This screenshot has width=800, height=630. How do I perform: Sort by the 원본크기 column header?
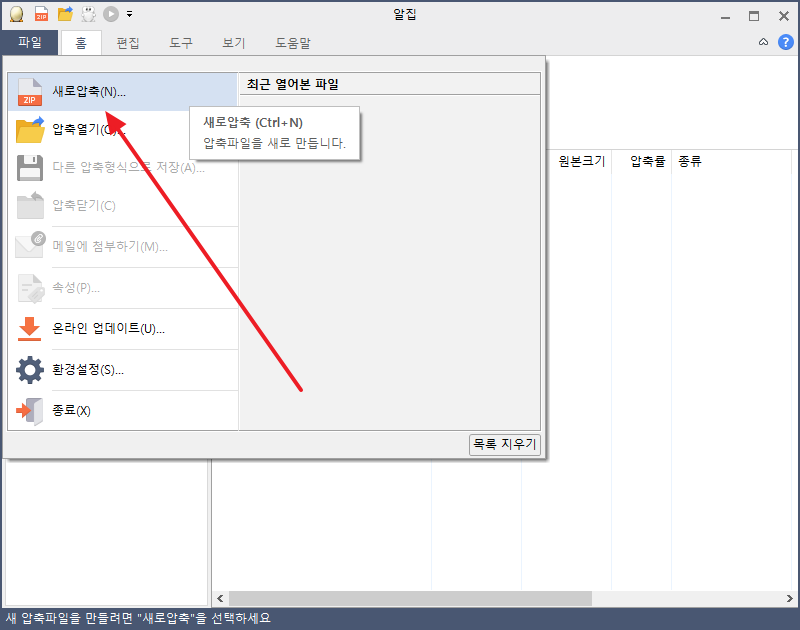581,161
